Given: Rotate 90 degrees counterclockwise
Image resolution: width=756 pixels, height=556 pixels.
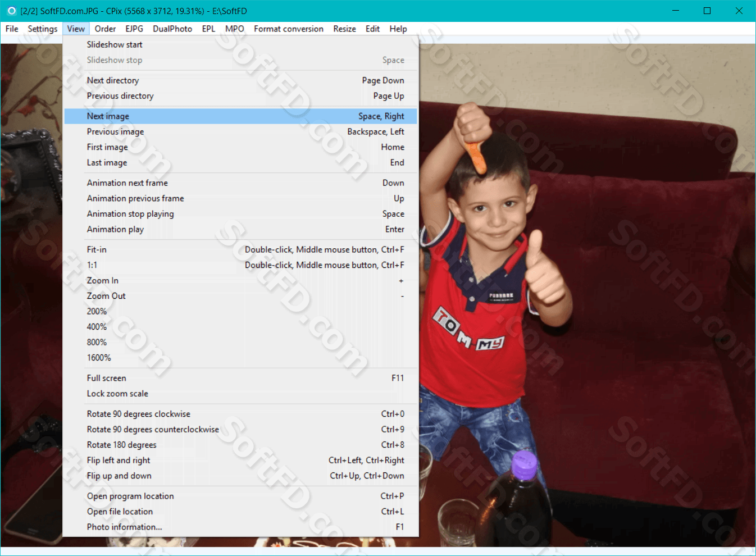Looking at the screenshot, I should [240, 430].
